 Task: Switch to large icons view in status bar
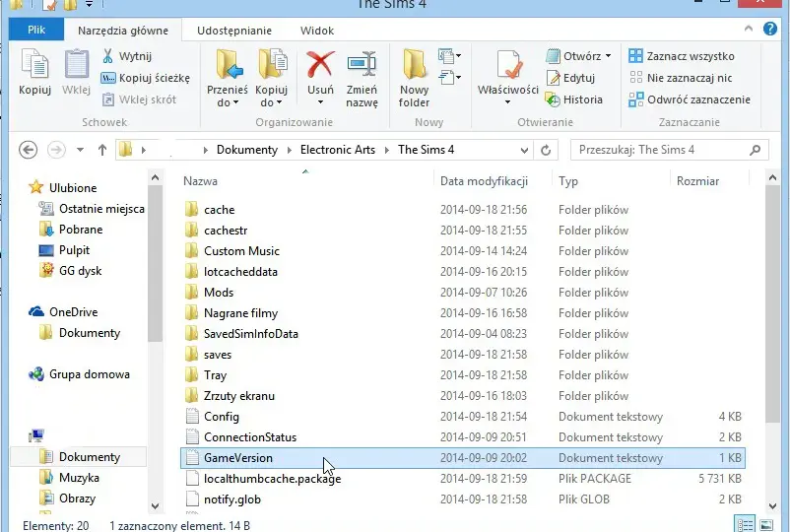coord(765,524)
